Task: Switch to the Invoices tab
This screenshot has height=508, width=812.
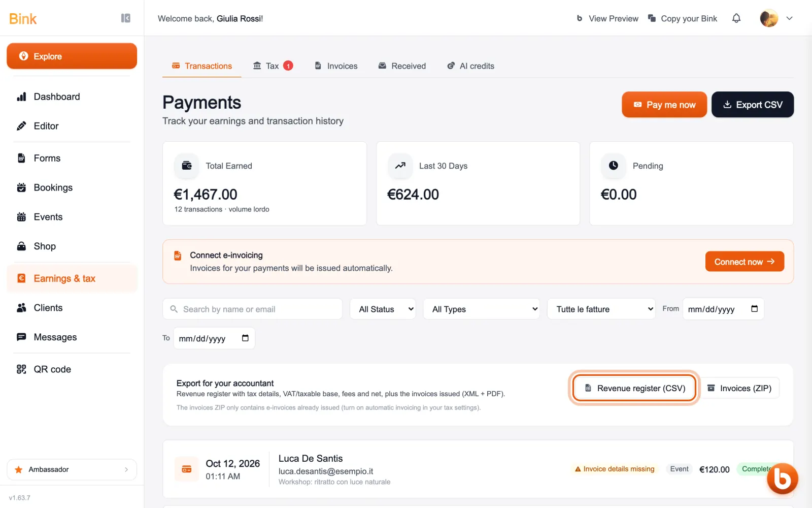Action: [x=336, y=66]
